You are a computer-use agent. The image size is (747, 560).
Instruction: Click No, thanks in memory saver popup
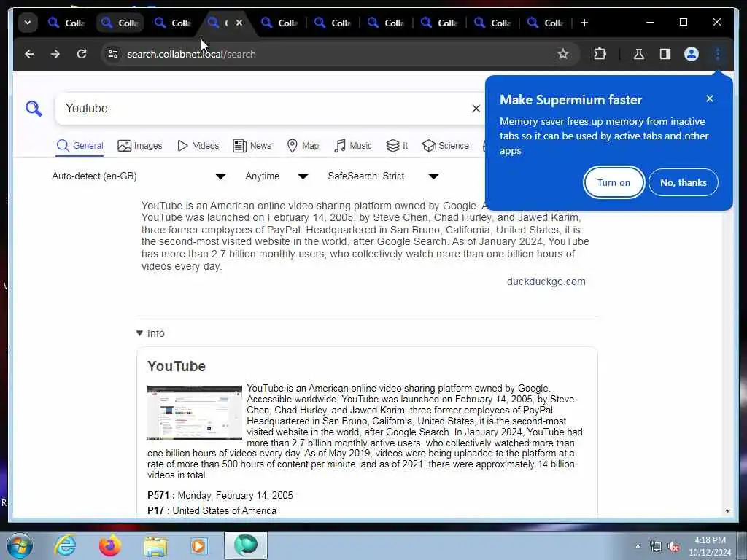tap(683, 182)
